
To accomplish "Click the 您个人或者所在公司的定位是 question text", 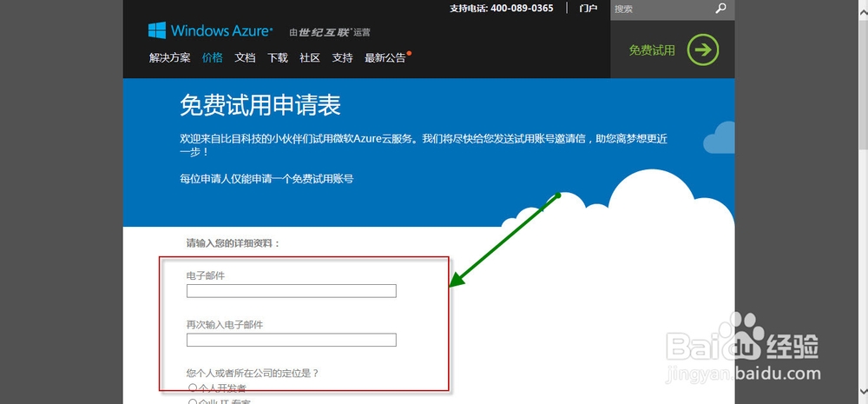I will coord(253,373).
